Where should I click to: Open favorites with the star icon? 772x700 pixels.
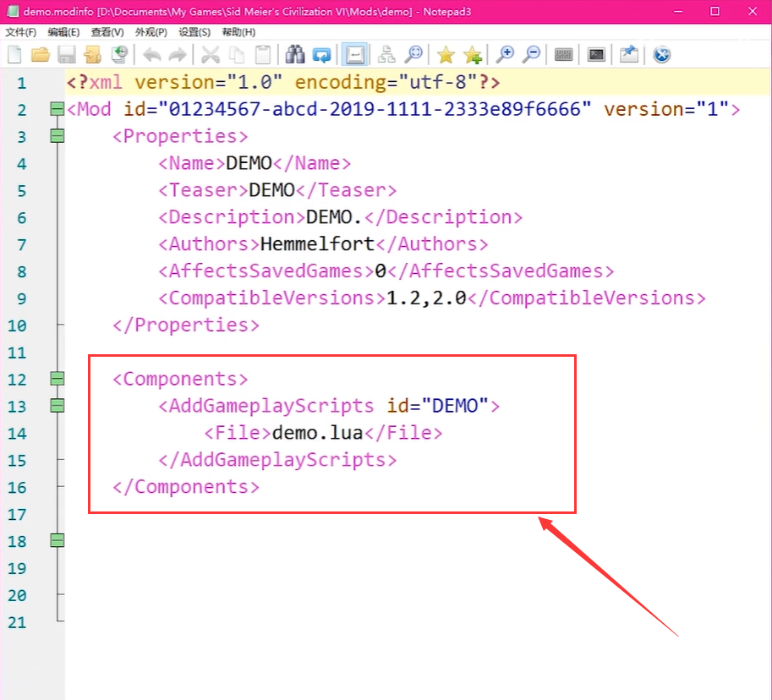click(446, 55)
